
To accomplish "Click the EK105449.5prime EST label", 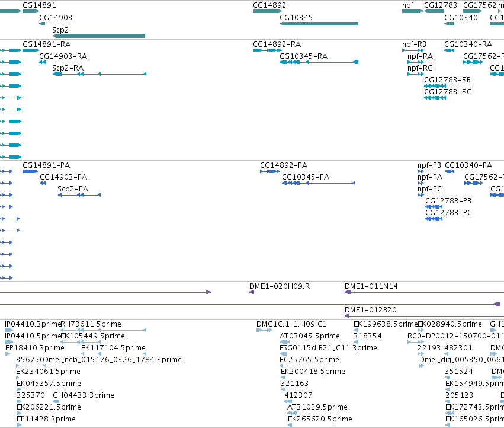I will 92,336.
